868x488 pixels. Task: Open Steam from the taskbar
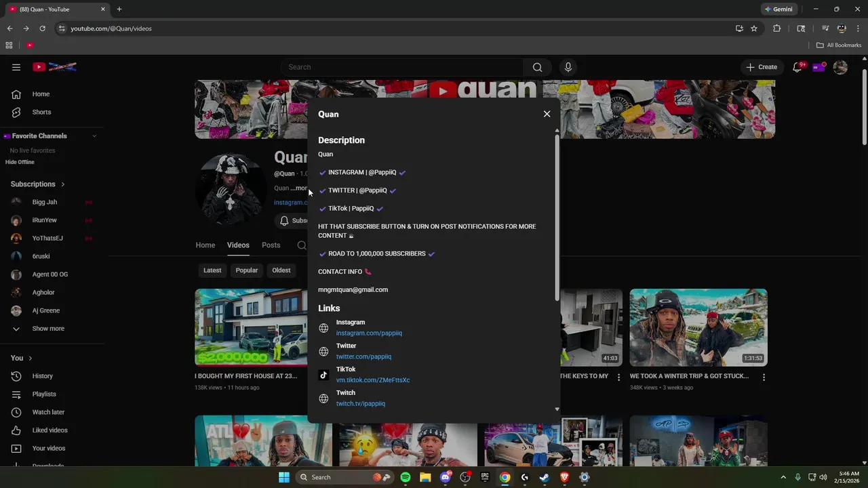pos(544,477)
